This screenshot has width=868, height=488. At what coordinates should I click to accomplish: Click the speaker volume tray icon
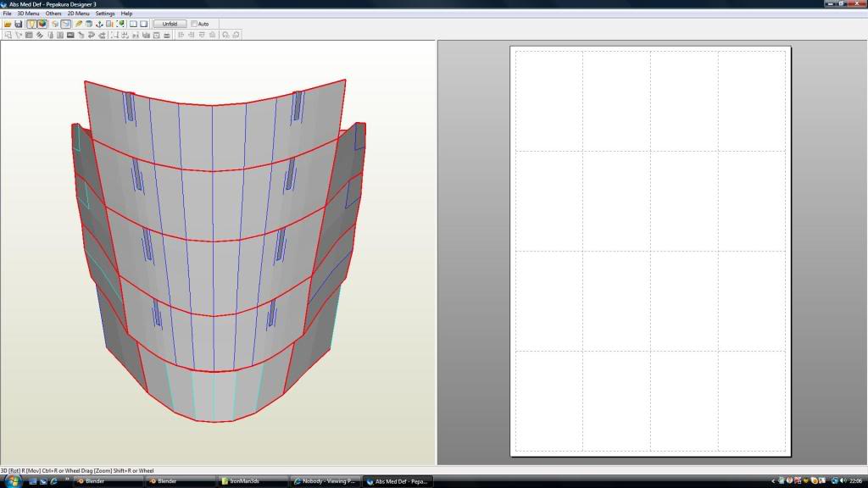click(843, 481)
